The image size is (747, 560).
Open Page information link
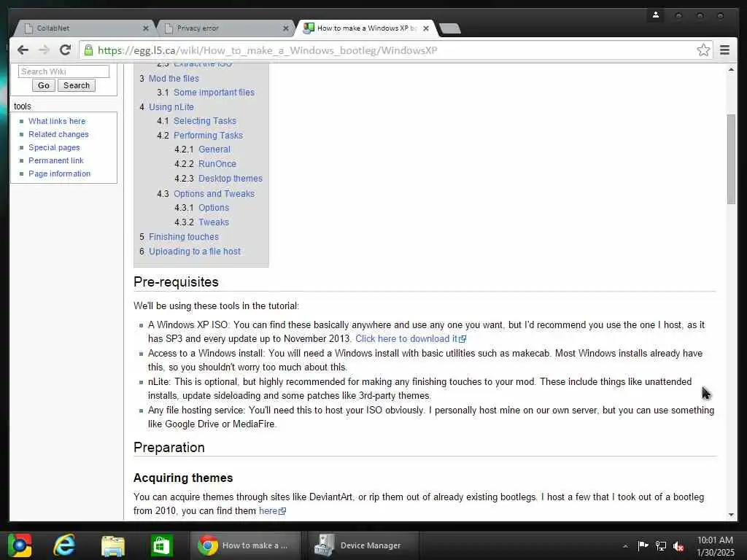[60, 174]
